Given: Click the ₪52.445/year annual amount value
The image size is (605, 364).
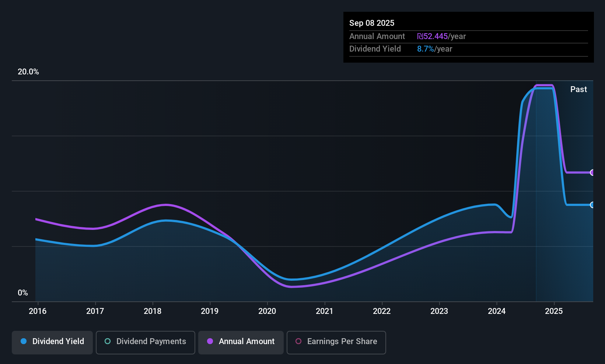Looking at the screenshot, I should pos(441,36).
